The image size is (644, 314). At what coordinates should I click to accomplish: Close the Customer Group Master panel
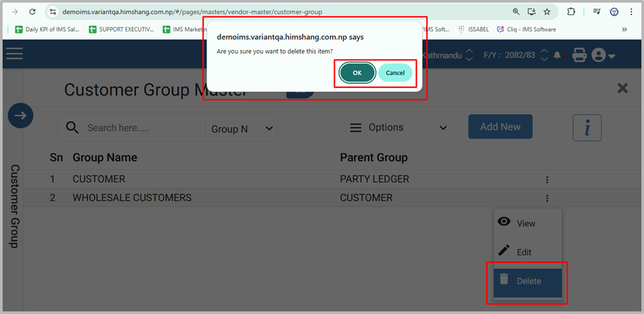point(622,88)
